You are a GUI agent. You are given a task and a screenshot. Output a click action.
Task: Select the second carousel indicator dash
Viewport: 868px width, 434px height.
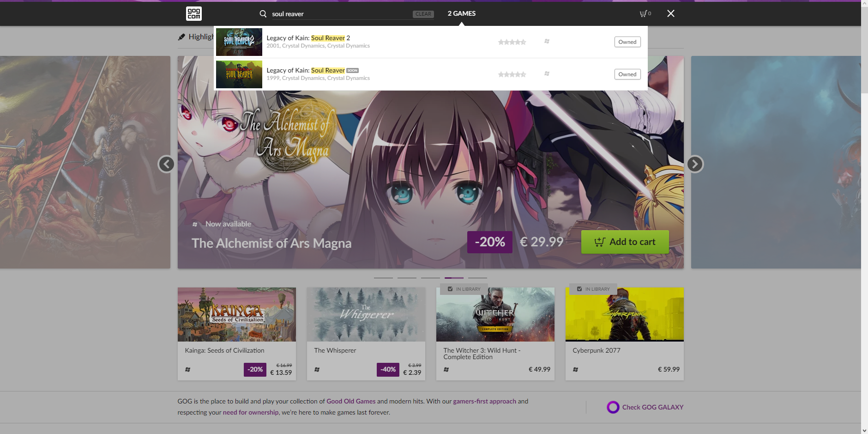tap(407, 278)
